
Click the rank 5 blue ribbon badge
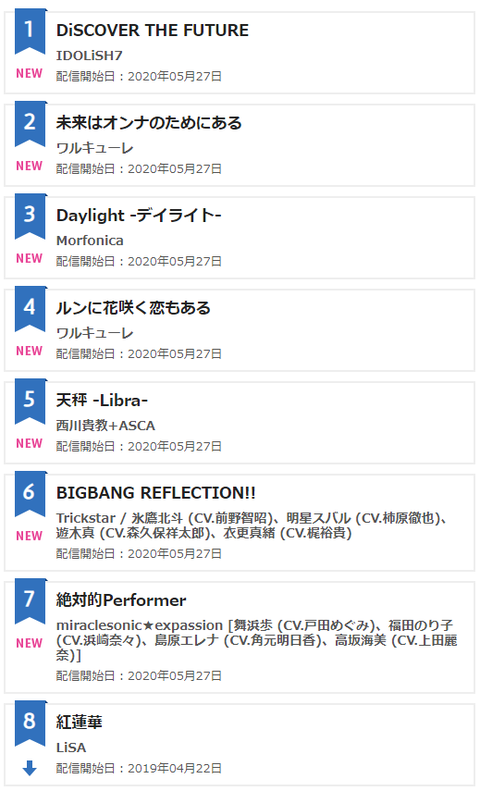coord(30,401)
